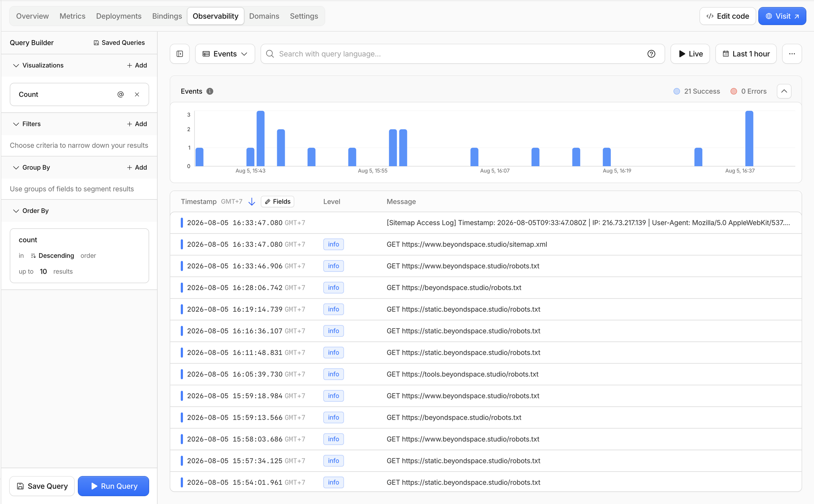Open the GET sitemap.xml log entry
The image size is (814, 504).
pos(486,244)
